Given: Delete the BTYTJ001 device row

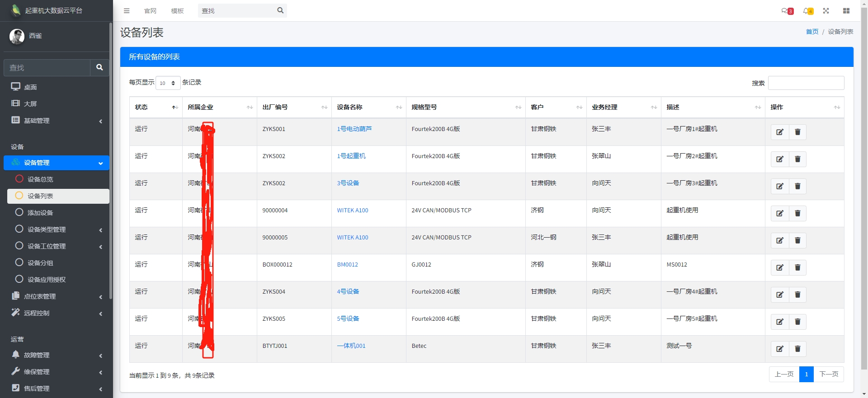Looking at the screenshot, I should pos(797,349).
